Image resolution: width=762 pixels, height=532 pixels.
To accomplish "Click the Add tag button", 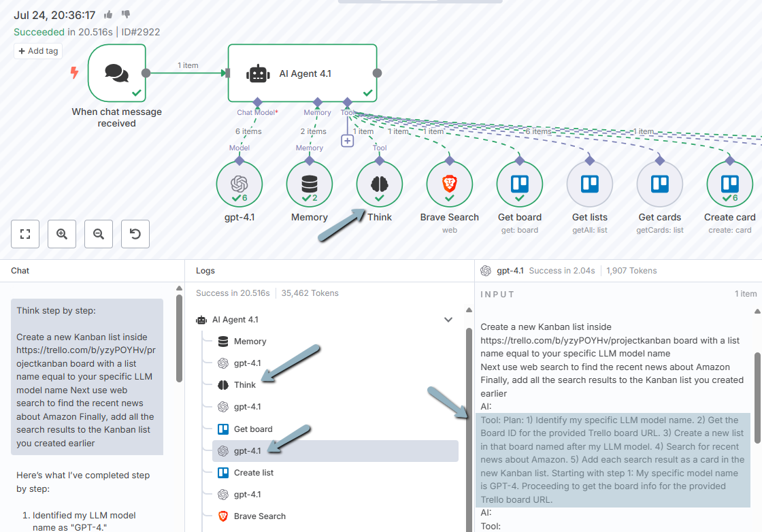I will click(x=38, y=51).
